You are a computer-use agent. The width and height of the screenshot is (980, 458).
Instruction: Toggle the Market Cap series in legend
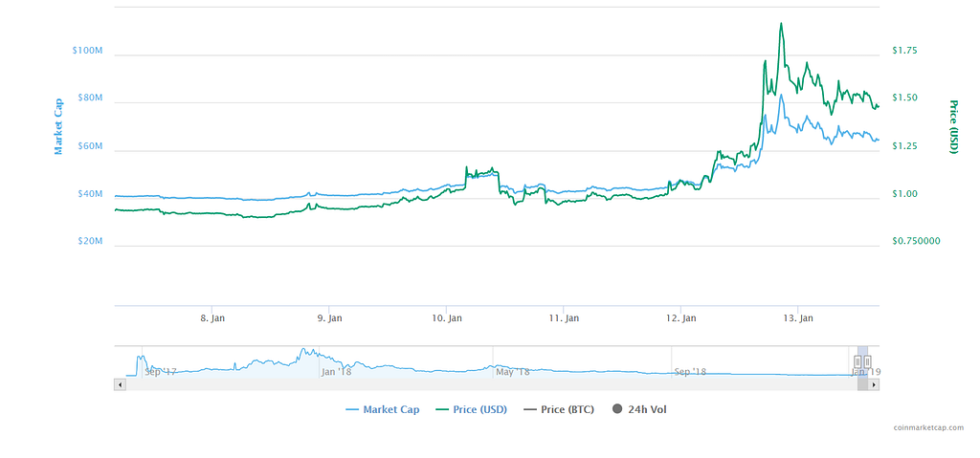383,410
